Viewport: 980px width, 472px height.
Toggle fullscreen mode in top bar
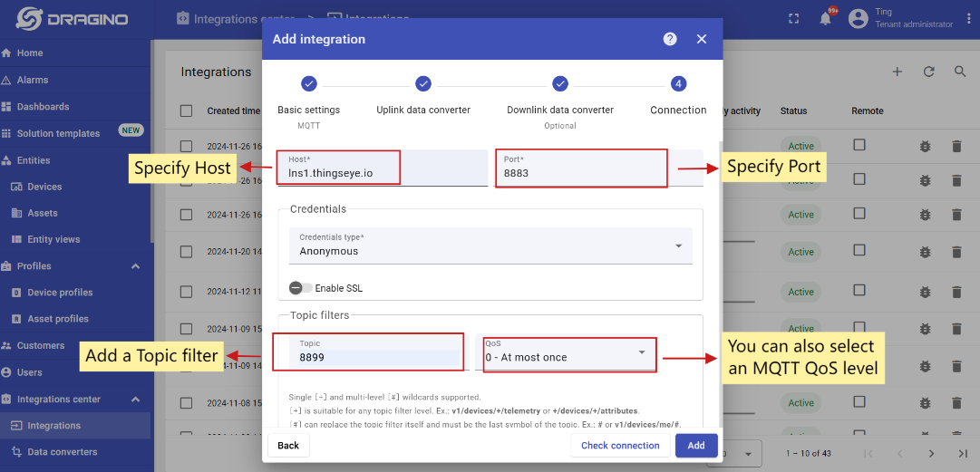click(794, 19)
